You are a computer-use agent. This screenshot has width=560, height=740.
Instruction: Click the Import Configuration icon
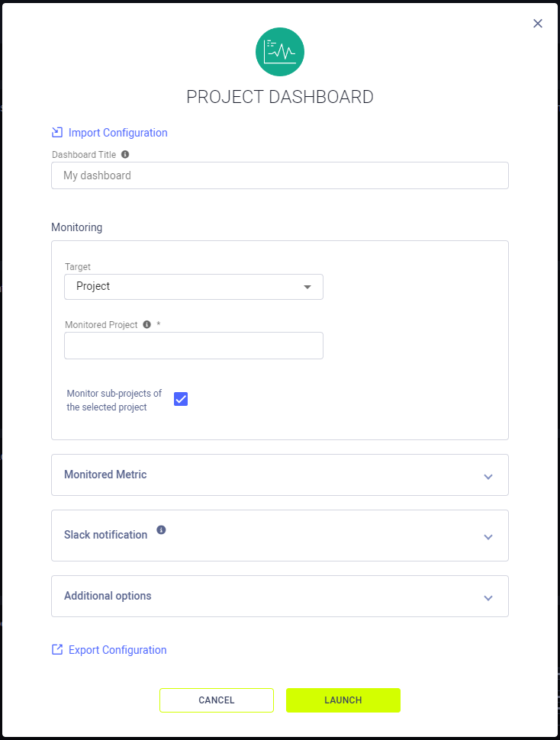tap(56, 132)
